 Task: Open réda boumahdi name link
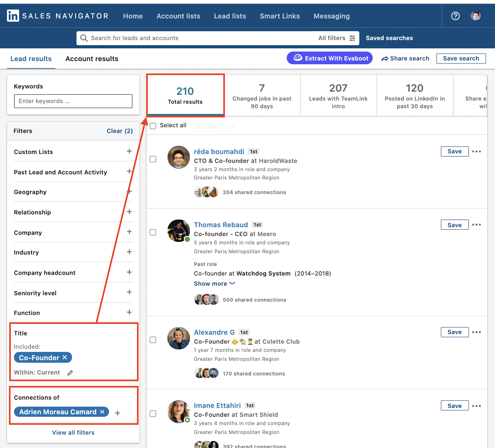219,151
